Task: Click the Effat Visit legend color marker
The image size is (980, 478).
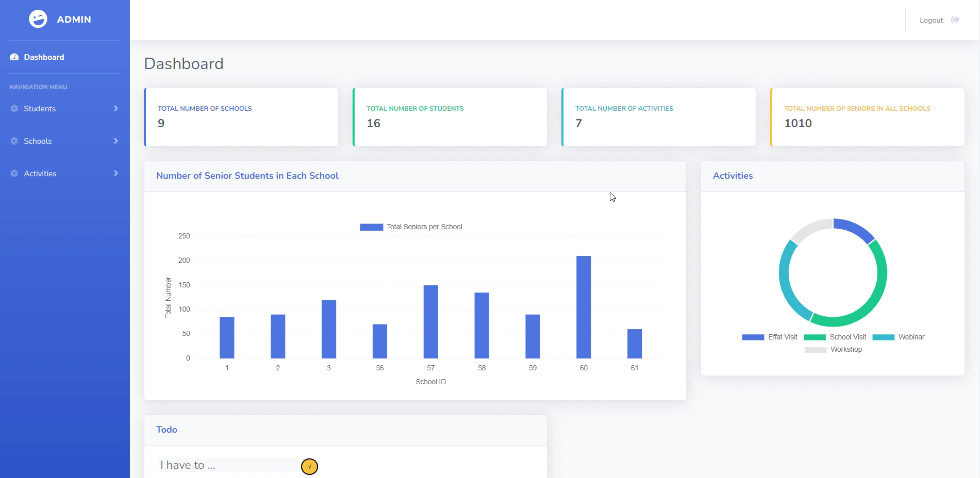Action: click(752, 337)
